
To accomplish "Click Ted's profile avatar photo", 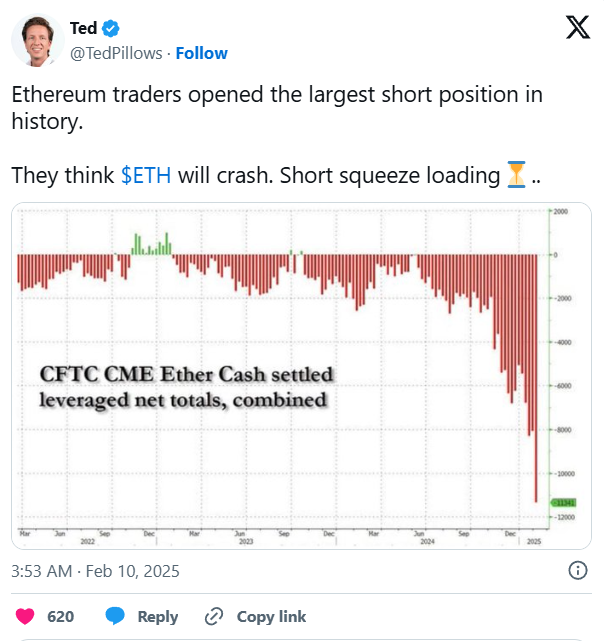I will tap(38, 40).
